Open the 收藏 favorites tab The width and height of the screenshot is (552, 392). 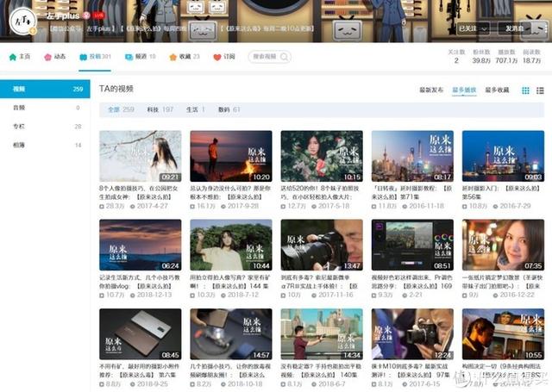(x=184, y=57)
